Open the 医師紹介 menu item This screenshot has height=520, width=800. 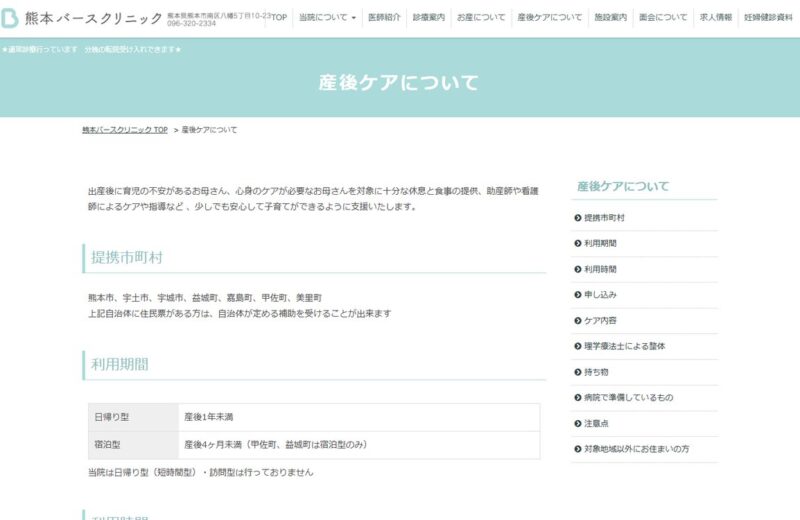coord(384,17)
